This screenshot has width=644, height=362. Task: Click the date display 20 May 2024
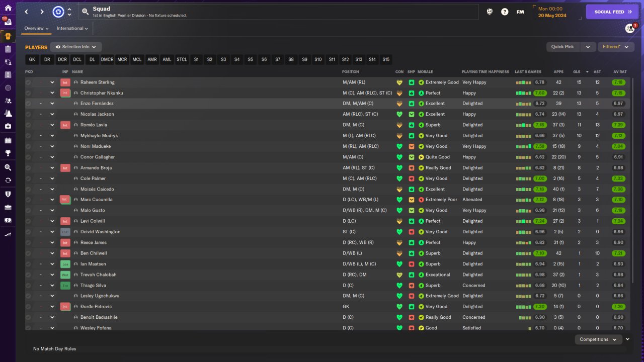(x=552, y=16)
